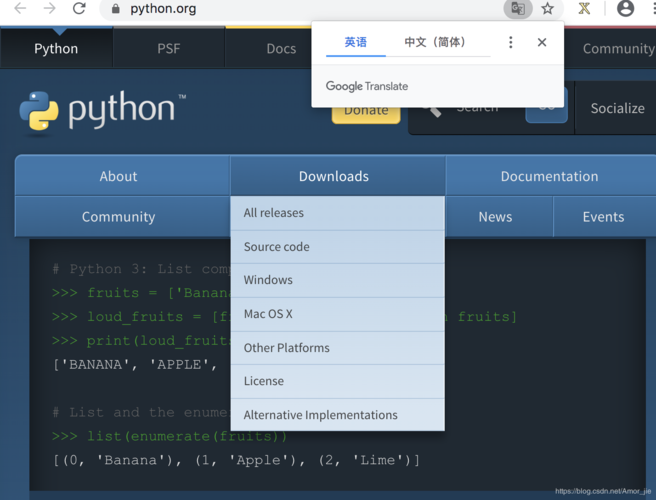Open the PSF top navigation tab
The width and height of the screenshot is (656, 500).
point(169,49)
